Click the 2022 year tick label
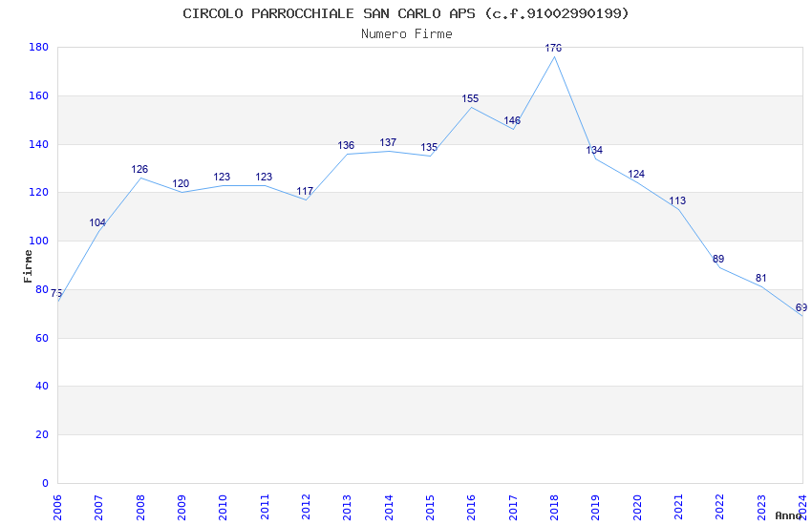This screenshot has height=525, width=812. 720,508
